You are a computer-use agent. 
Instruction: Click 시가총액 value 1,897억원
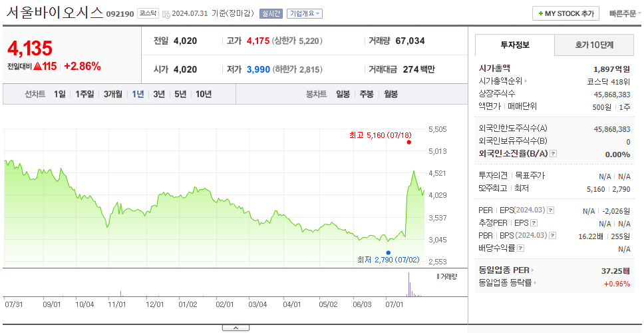(x=611, y=69)
